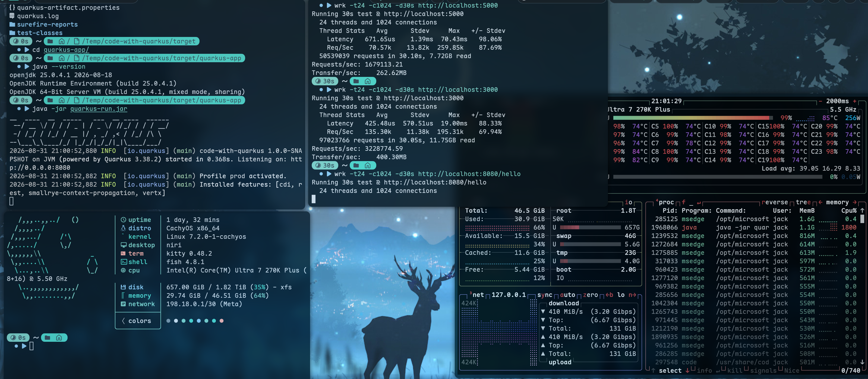
Task: Click the red down arrow beside select
Action: (x=687, y=371)
